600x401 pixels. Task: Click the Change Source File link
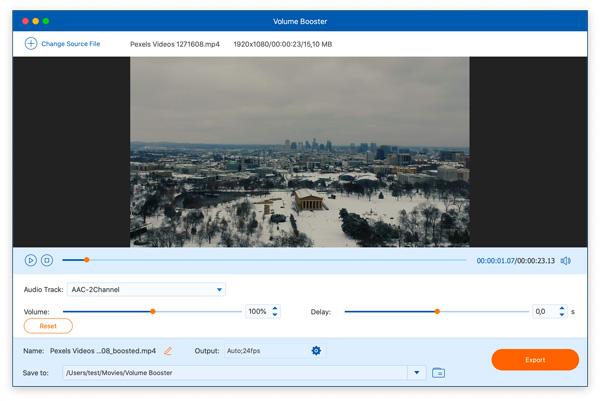pyautogui.click(x=70, y=44)
